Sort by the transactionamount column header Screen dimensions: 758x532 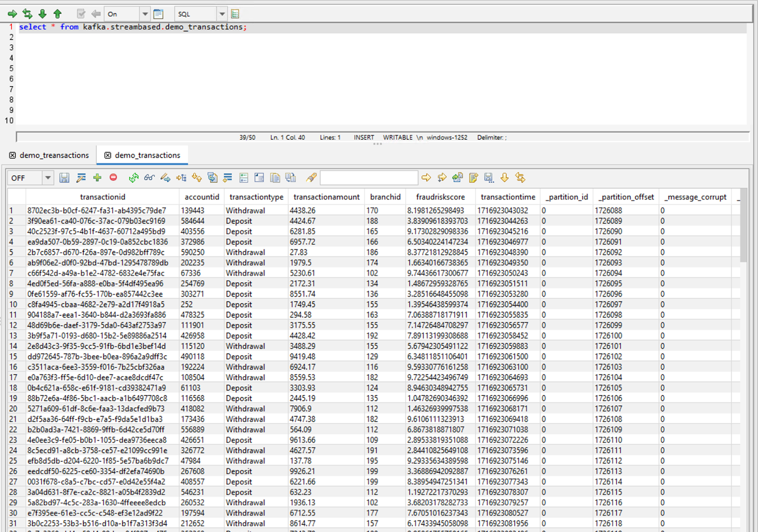coord(326,197)
